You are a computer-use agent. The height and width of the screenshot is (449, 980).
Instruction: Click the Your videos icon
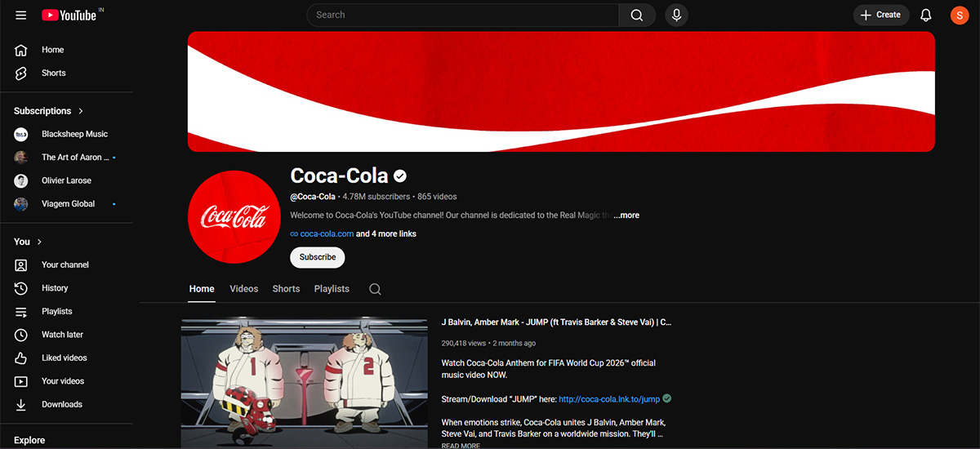pos(21,381)
